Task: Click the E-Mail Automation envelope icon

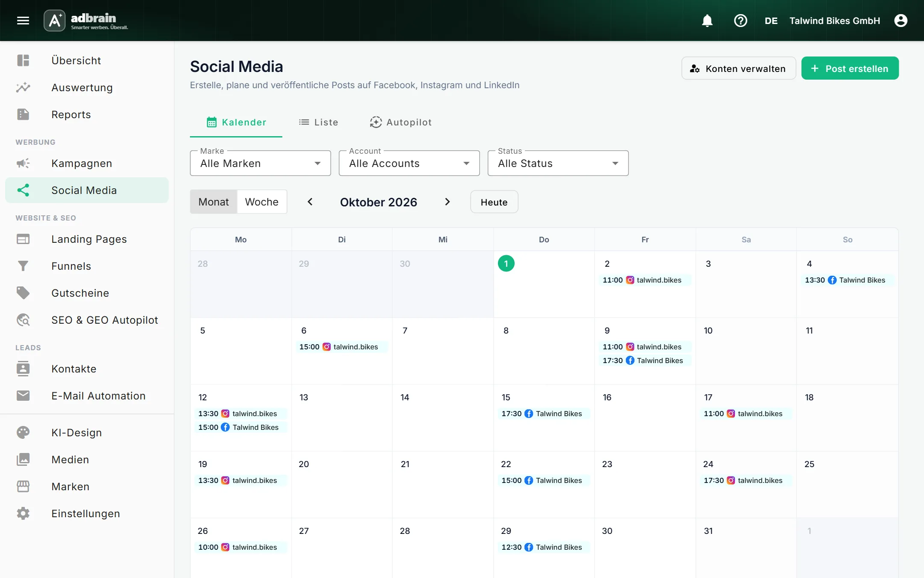Action: click(23, 396)
